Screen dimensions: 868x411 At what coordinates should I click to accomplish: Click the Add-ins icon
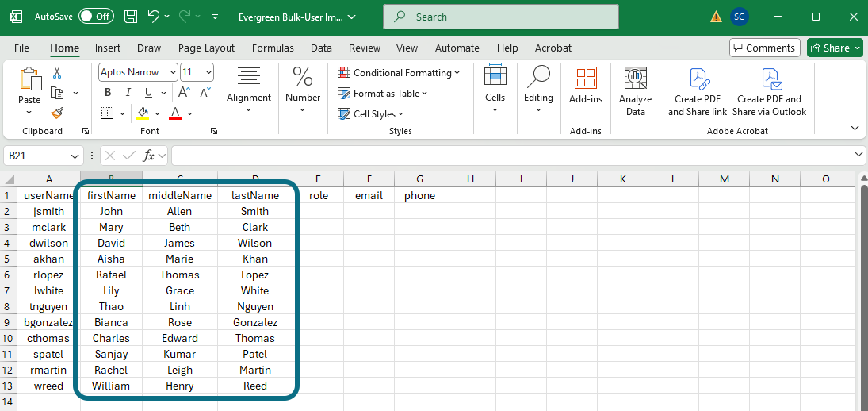point(585,85)
